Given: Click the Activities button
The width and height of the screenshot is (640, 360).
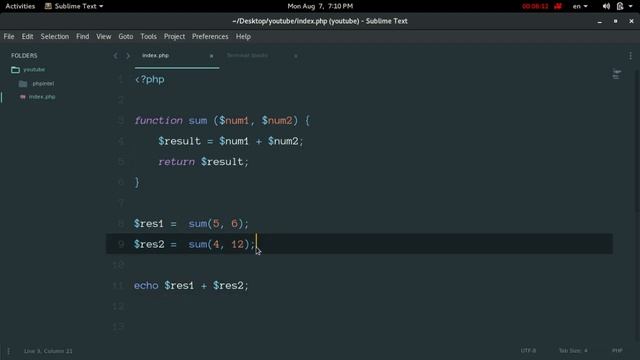Looking at the screenshot, I should pos(20,6).
